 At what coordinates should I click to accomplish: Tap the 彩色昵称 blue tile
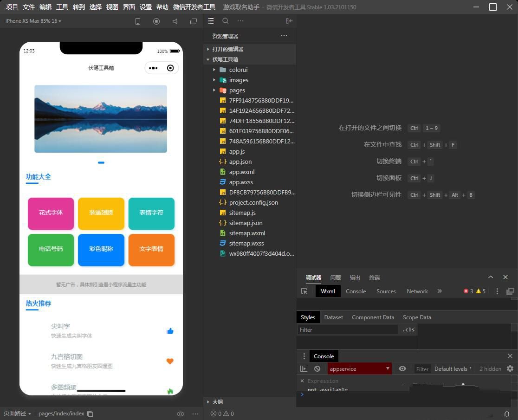(101, 250)
